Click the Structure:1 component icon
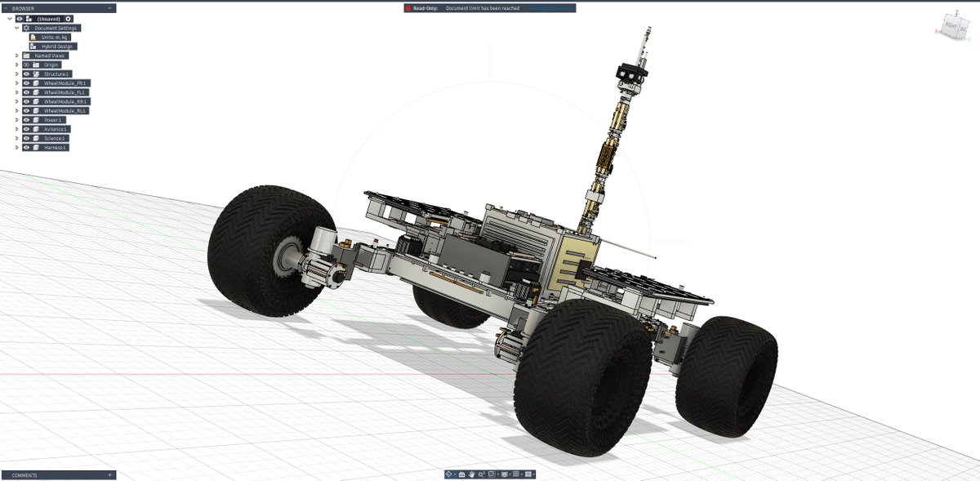The height and width of the screenshot is (481, 980). (36, 73)
